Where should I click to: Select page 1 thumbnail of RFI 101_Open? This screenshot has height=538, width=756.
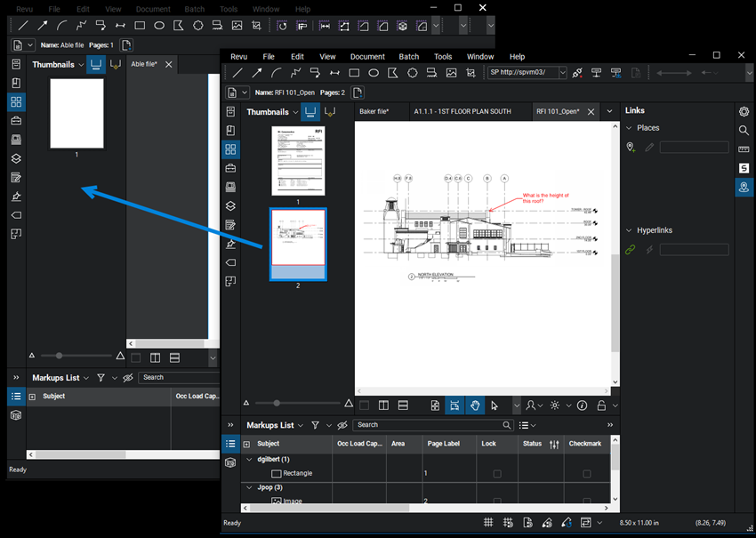click(298, 161)
